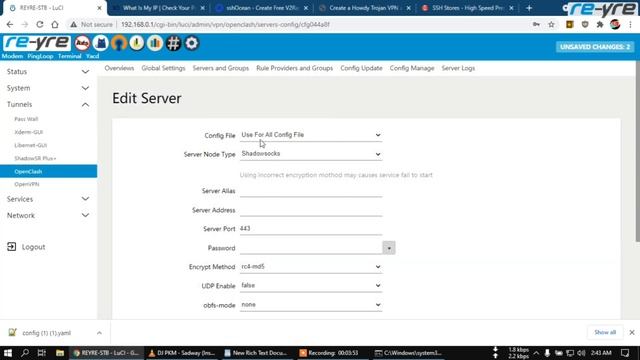This screenshot has width=640, height=360.
Task: Switch to the Server Logs tab
Action: click(458, 68)
